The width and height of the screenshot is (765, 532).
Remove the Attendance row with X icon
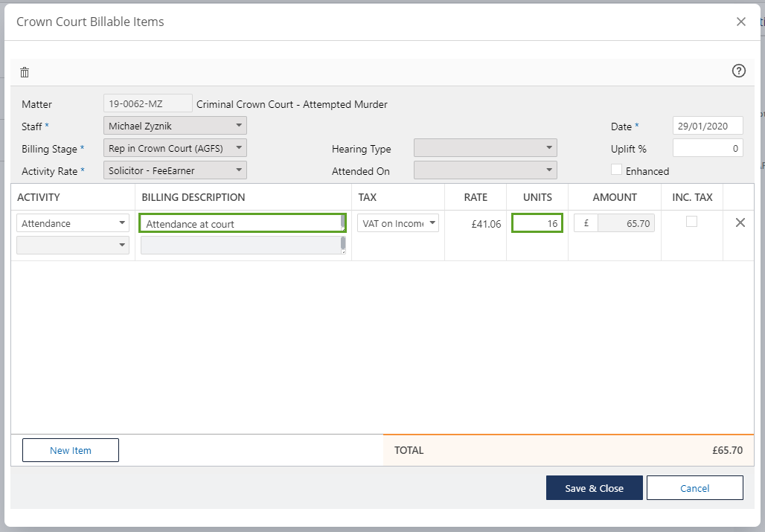(x=740, y=222)
